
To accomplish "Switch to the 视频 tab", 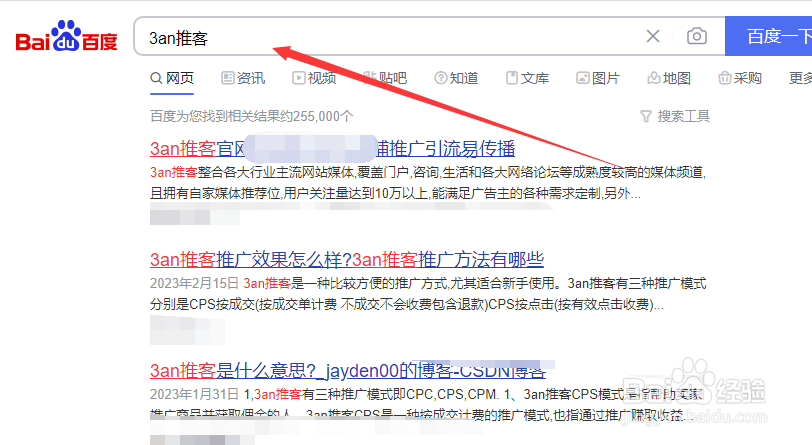I will (x=314, y=78).
